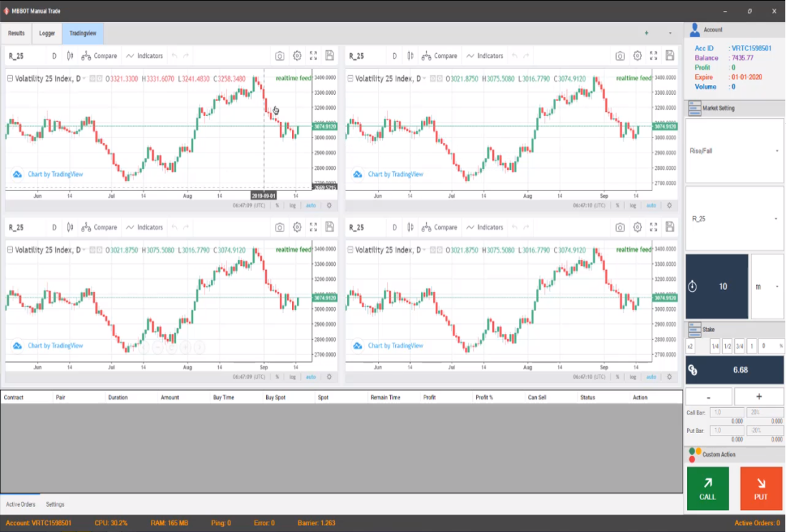Save the bottom-right chart with floppy icon
The image size is (786, 532).
click(670, 227)
